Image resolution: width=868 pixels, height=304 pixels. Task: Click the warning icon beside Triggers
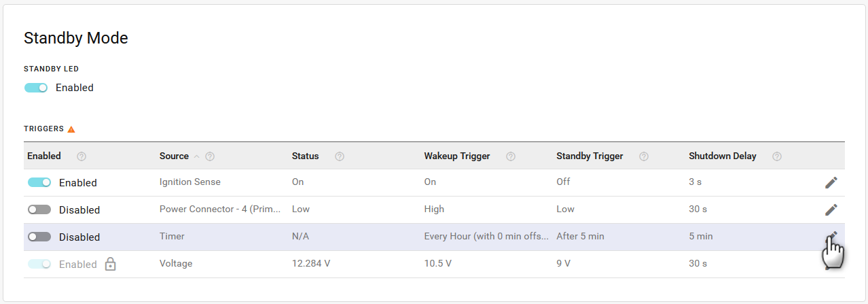click(x=71, y=129)
